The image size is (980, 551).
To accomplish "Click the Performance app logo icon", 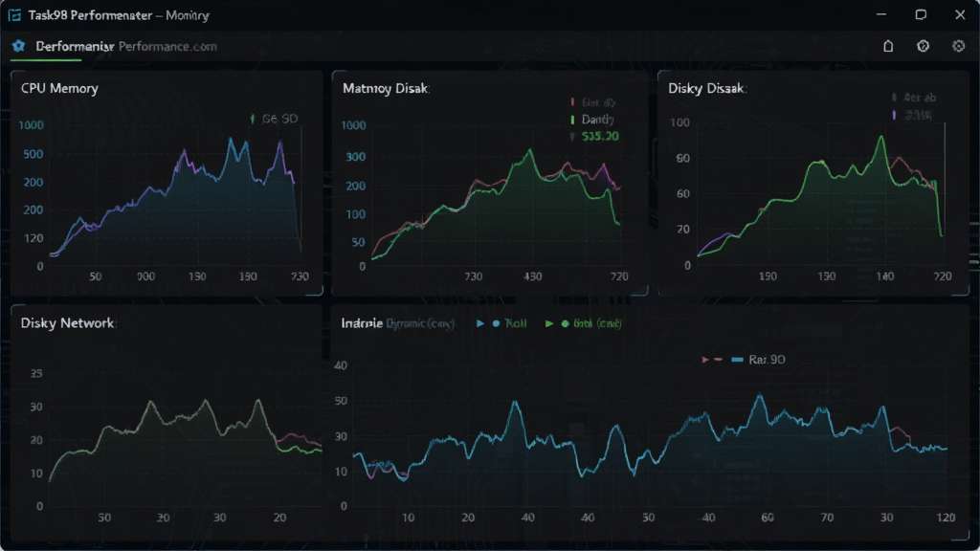I will 19,46.
